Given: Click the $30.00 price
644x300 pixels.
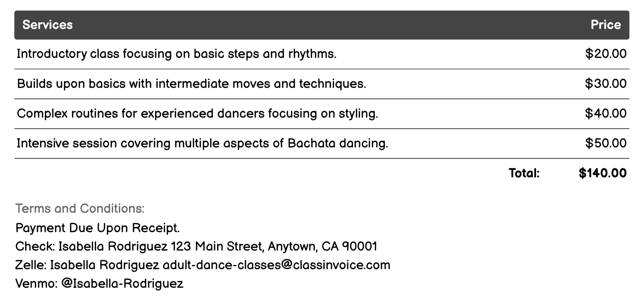Looking at the screenshot, I should [605, 84].
